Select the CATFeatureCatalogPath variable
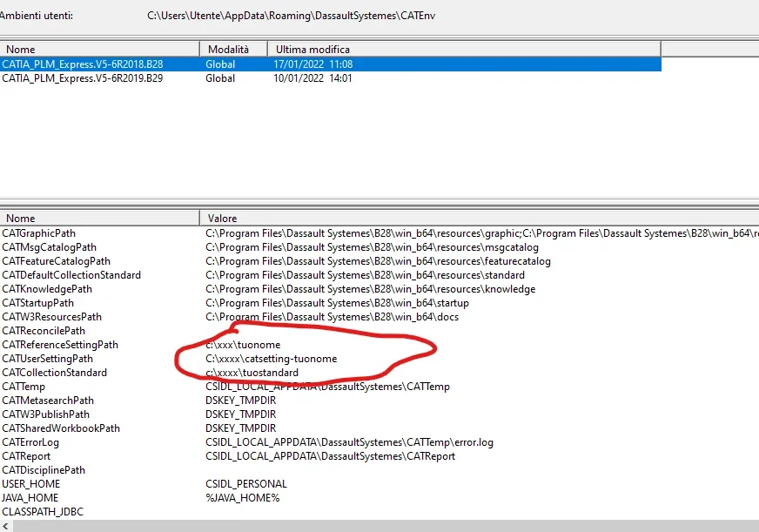The width and height of the screenshot is (759, 532). pyautogui.click(x=57, y=261)
